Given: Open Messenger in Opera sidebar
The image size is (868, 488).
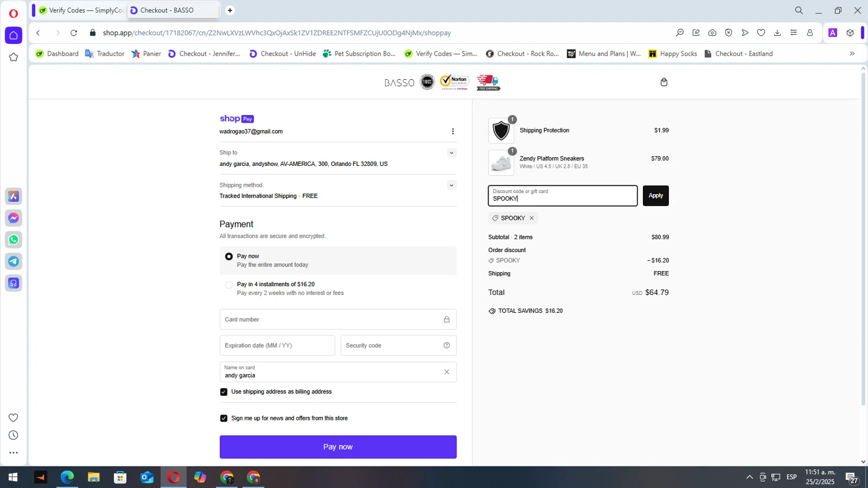Looking at the screenshot, I should (13, 218).
